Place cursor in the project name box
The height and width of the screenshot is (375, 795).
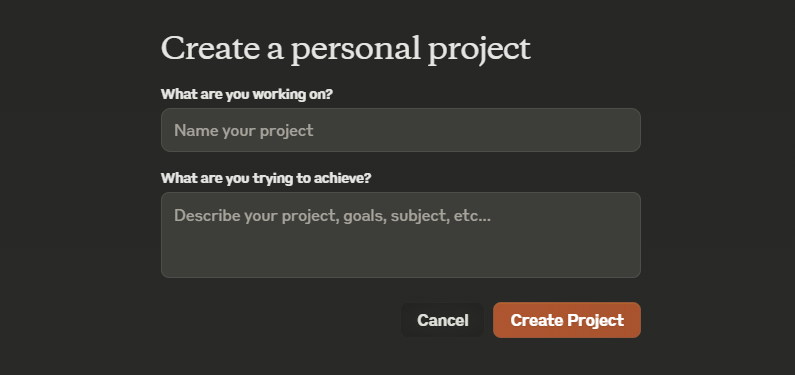pyautogui.click(x=401, y=130)
